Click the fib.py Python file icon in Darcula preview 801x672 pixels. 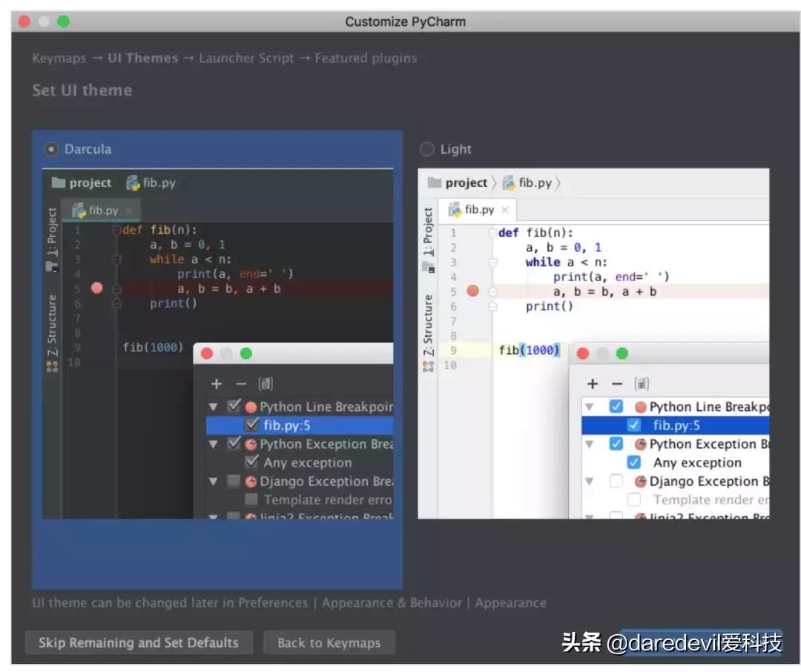click(135, 182)
